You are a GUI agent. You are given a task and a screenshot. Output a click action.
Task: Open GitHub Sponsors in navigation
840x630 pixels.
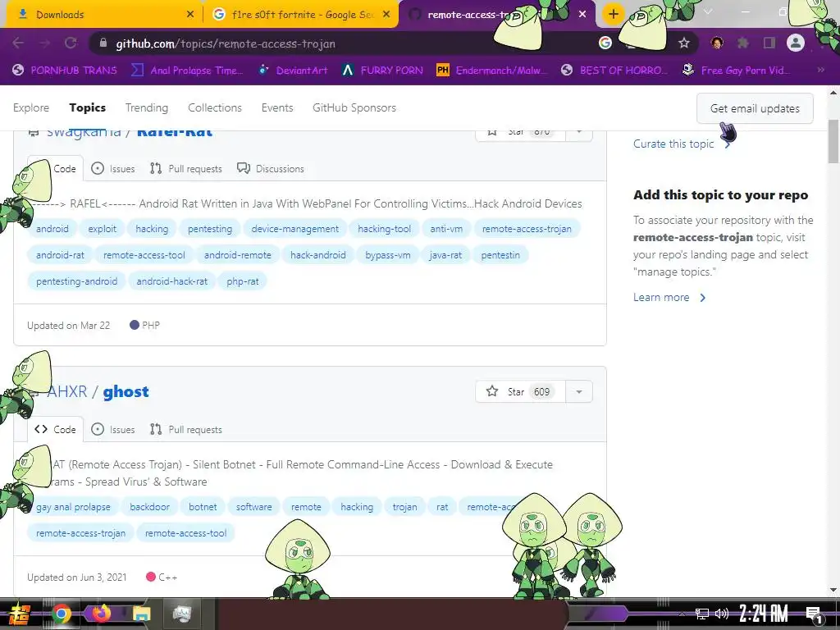tap(354, 107)
